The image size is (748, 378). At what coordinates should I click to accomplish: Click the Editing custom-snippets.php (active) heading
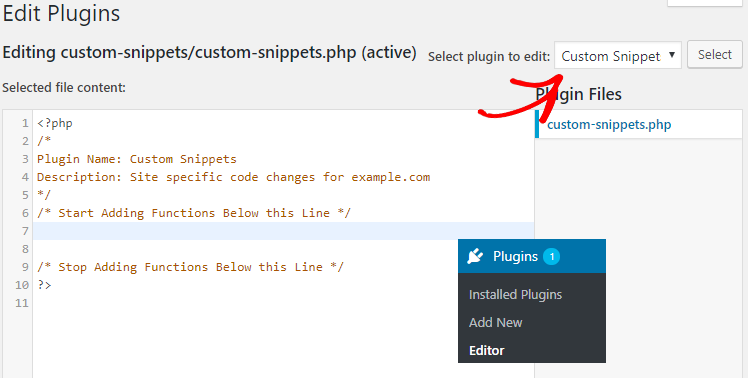tap(209, 52)
